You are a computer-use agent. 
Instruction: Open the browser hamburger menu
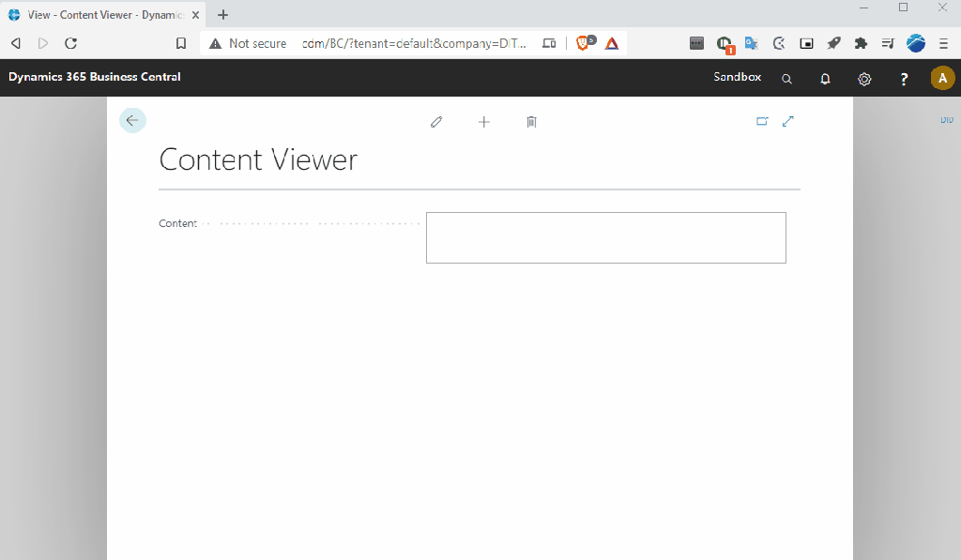(943, 43)
